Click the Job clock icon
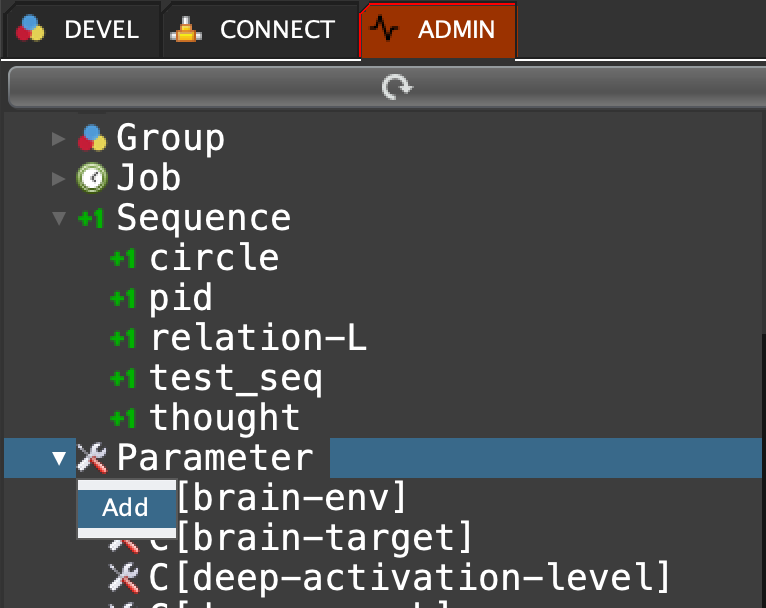Screen dimensions: 766x608 point(92,177)
